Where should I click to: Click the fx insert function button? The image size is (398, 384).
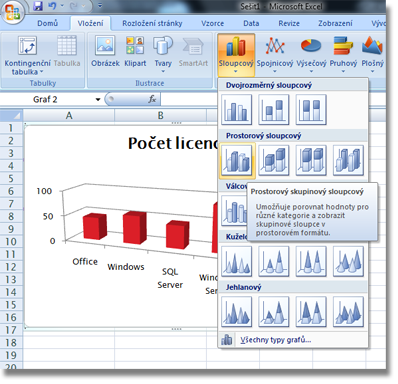click(x=152, y=99)
